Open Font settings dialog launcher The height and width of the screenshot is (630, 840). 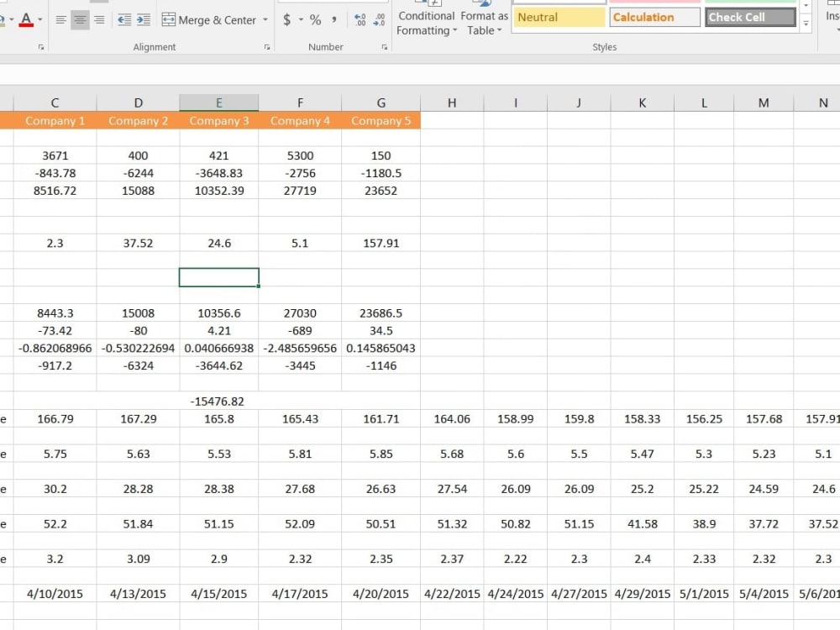(41, 47)
